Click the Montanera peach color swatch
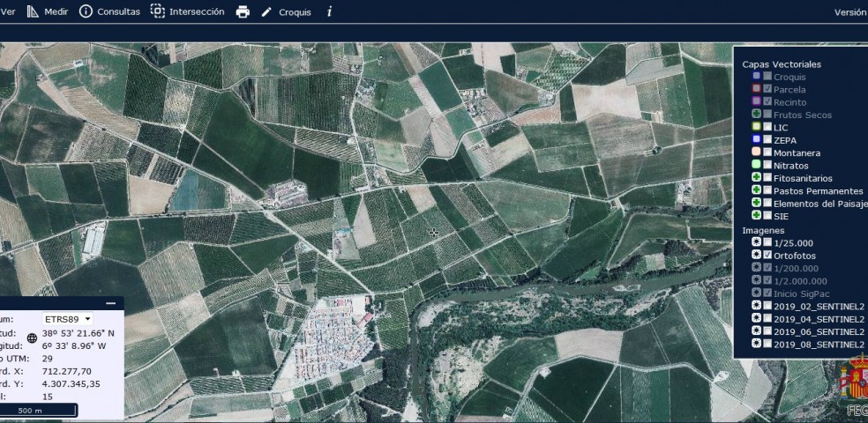This screenshot has width=868, height=423. coord(756,152)
